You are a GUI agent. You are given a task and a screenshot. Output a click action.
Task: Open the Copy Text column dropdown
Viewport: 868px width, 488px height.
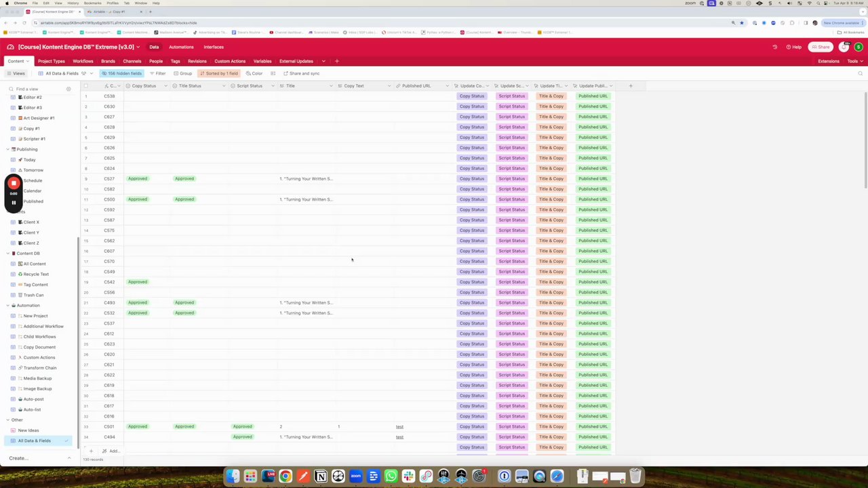coord(389,86)
